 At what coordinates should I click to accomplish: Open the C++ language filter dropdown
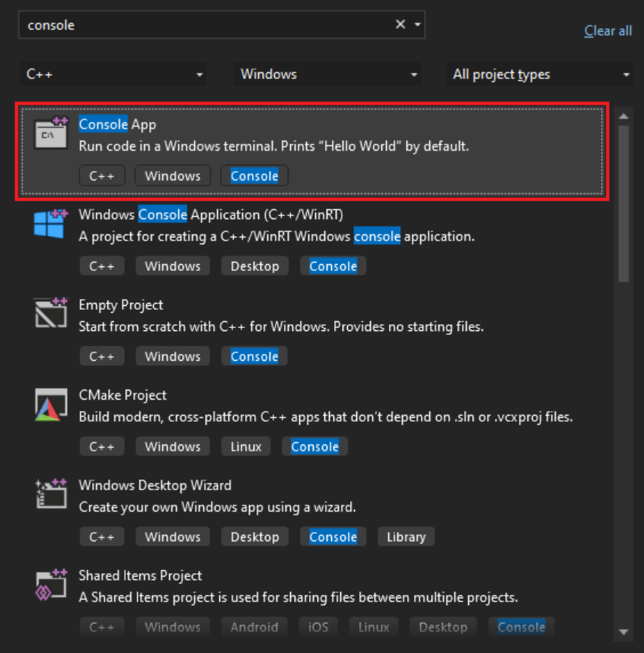coord(113,74)
